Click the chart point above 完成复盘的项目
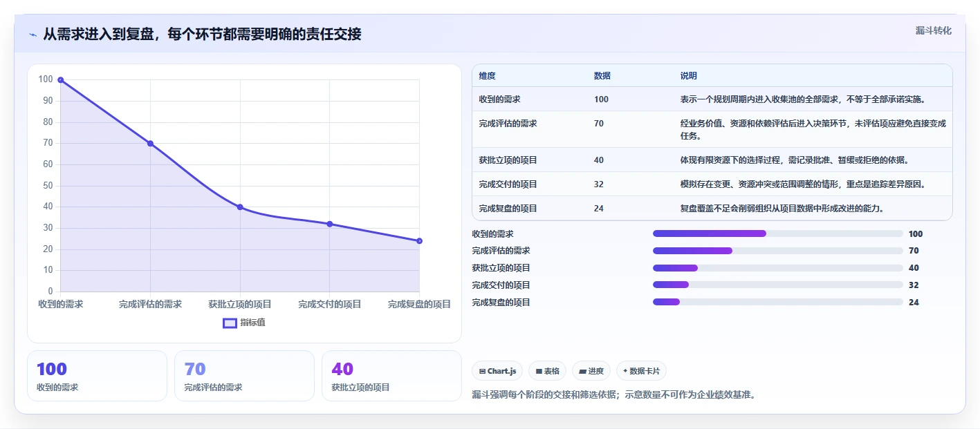This screenshot has width=980, height=429. click(419, 241)
